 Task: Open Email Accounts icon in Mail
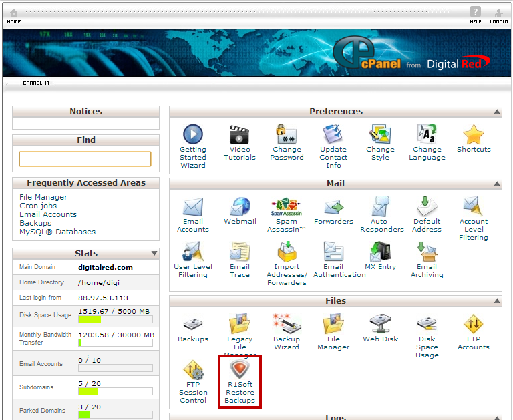point(193,207)
